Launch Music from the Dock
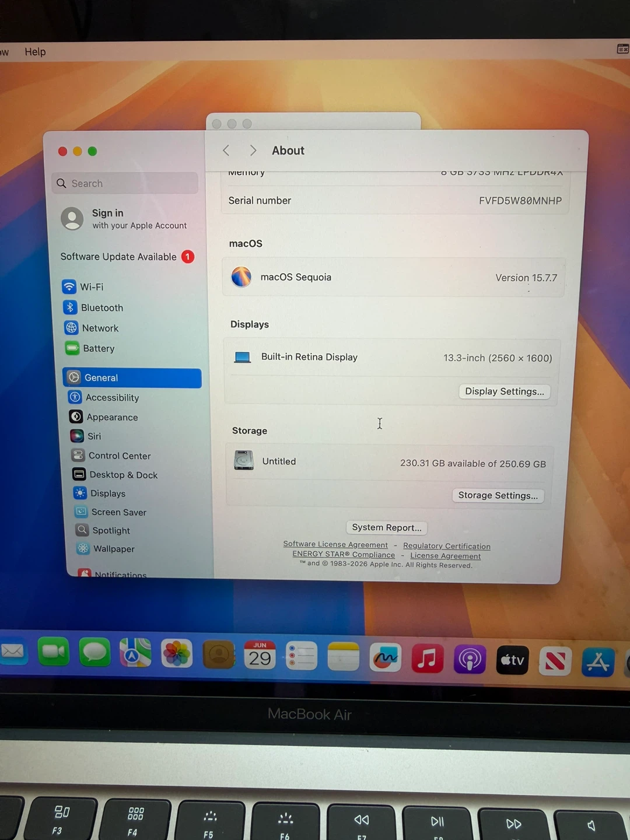This screenshot has width=630, height=840. tap(428, 659)
